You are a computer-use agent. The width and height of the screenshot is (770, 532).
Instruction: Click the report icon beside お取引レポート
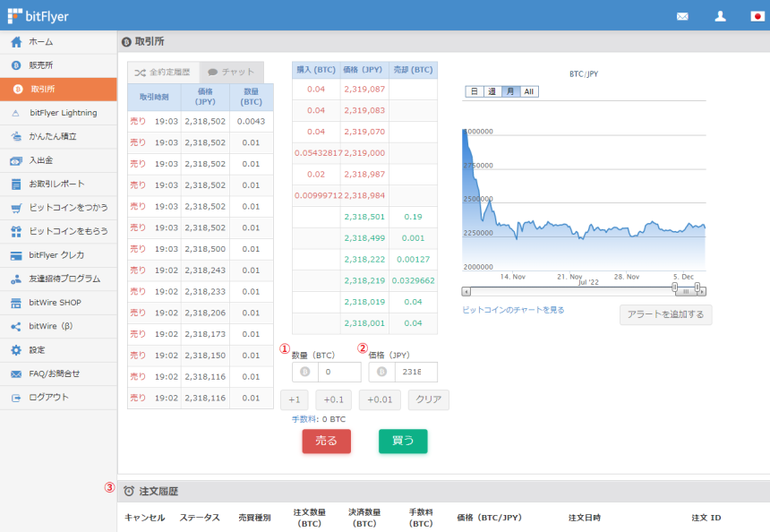[x=16, y=184]
